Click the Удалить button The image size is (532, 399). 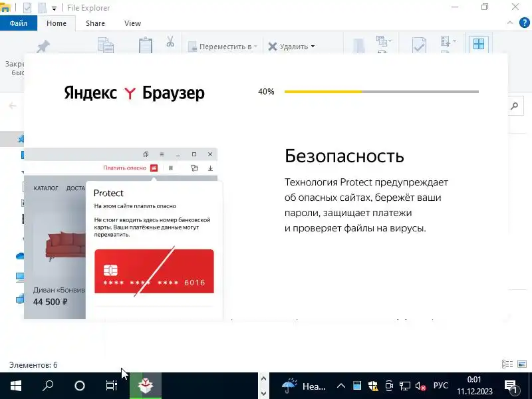[288, 47]
